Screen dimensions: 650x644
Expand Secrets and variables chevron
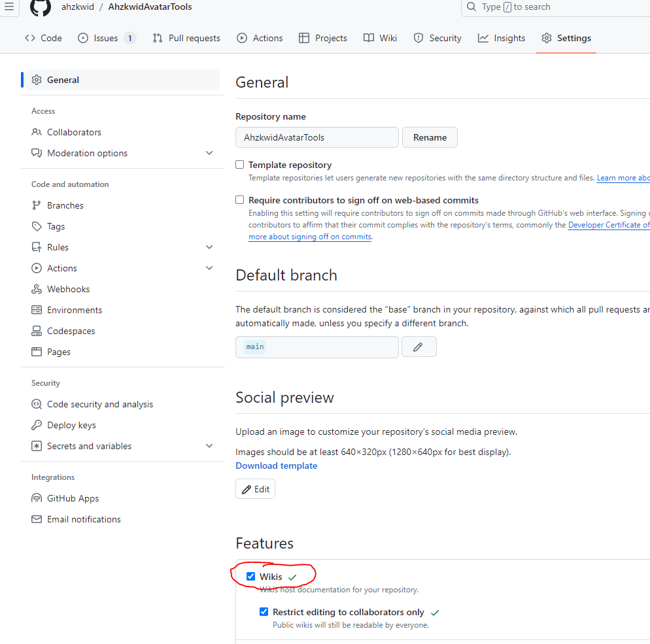pyautogui.click(x=209, y=446)
